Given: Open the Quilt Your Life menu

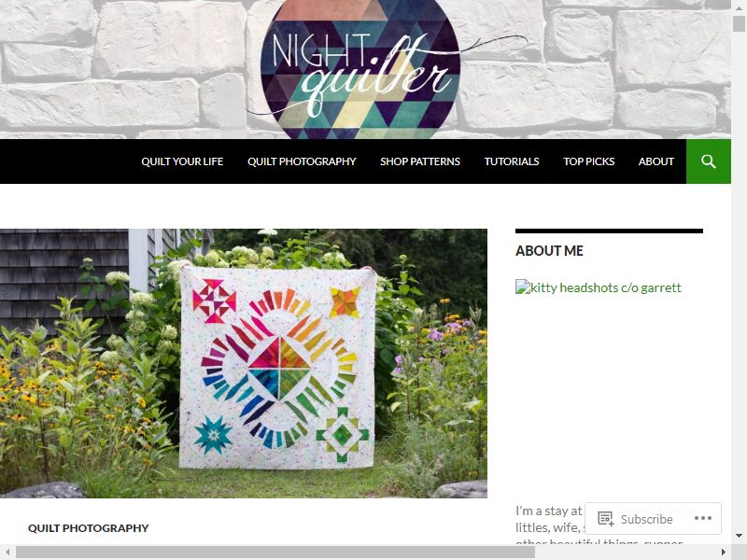Looking at the screenshot, I should tap(182, 161).
